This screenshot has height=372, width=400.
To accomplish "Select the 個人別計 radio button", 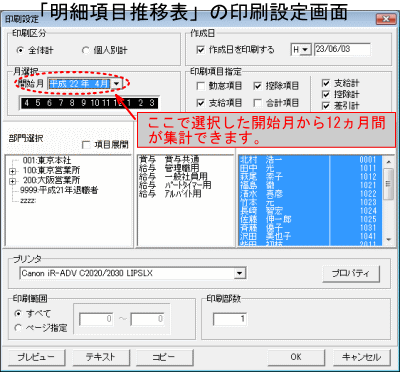I will (86, 50).
